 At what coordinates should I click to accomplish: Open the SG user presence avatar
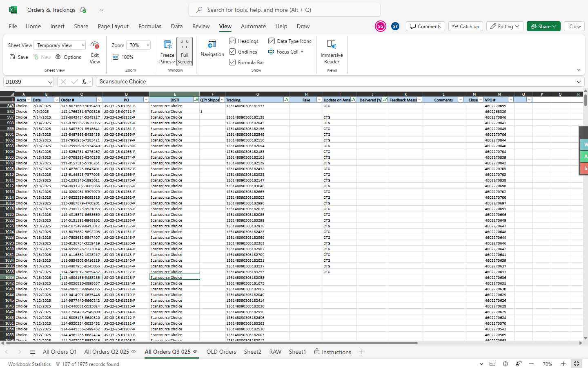(x=380, y=26)
